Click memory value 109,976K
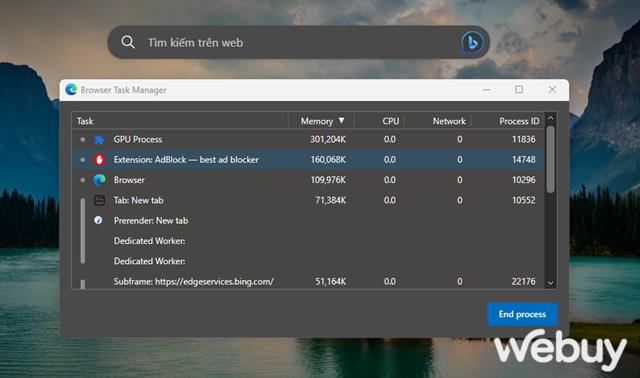This screenshot has height=378, width=640. (x=328, y=180)
